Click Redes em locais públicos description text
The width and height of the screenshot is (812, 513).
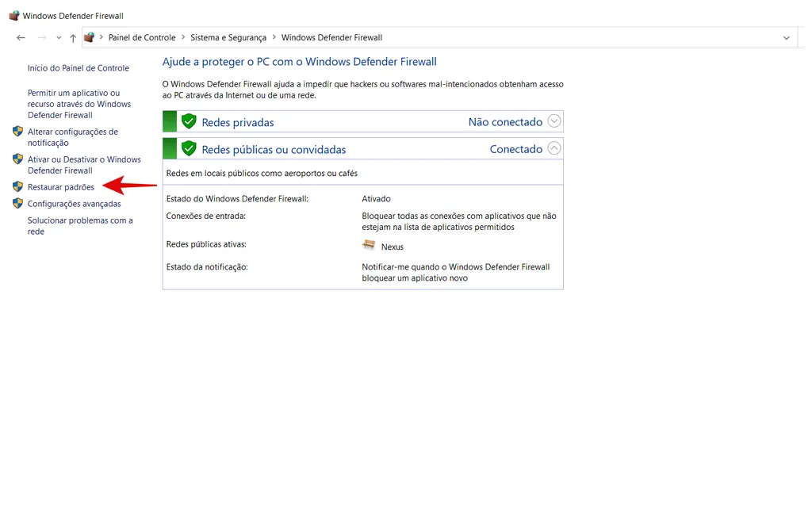click(262, 174)
